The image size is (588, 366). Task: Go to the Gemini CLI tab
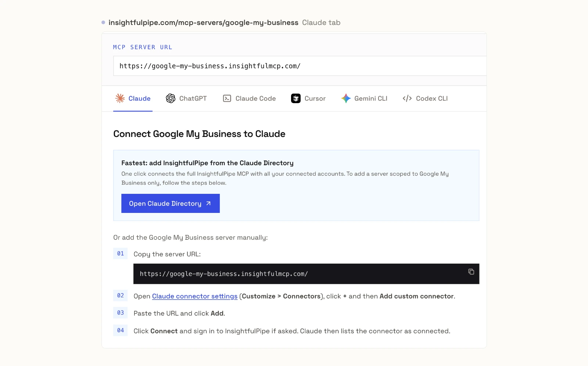(364, 98)
